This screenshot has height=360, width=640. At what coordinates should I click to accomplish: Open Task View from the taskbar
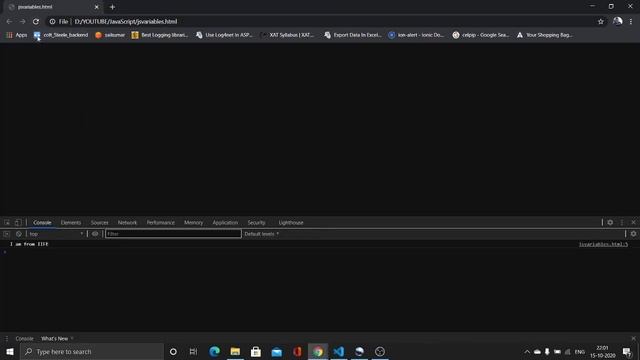coord(193,351)
